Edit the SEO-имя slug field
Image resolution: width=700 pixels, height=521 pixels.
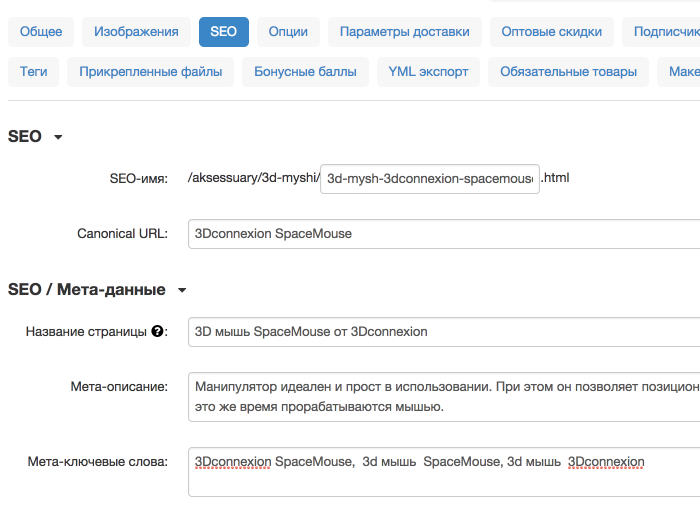click(x=430, y=179)
